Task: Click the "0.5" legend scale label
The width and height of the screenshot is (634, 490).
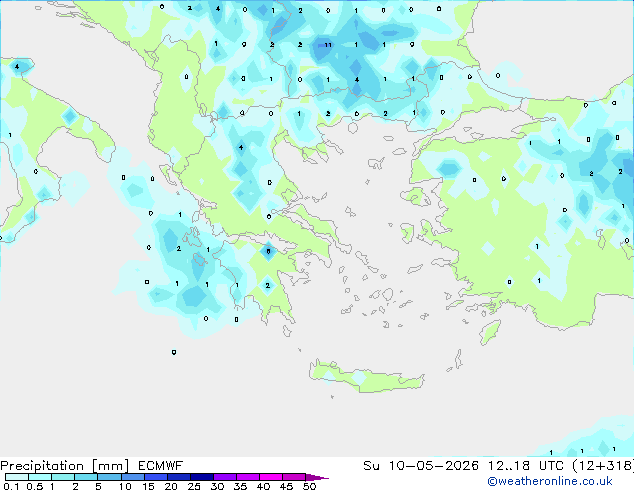Action: click(x=35, y=486)
